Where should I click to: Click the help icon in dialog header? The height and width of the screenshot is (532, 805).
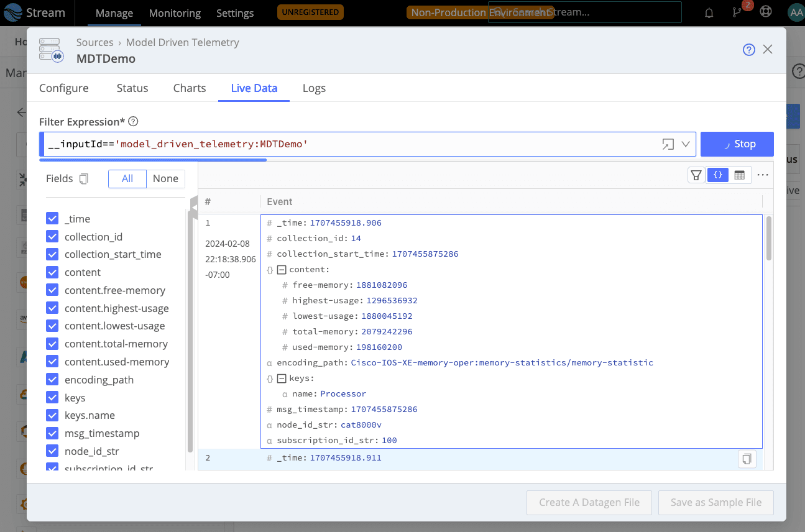(x=748, y=50)
